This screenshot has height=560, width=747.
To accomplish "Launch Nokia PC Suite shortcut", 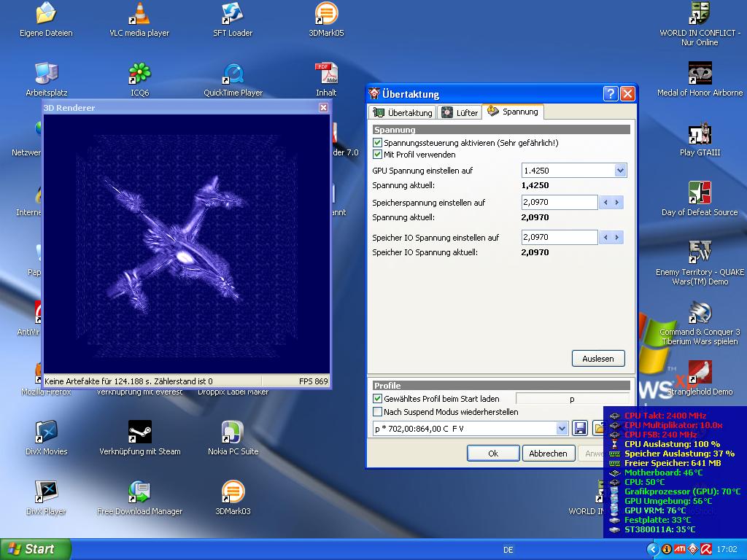I will pyautogui.click(x=233, y=432).
